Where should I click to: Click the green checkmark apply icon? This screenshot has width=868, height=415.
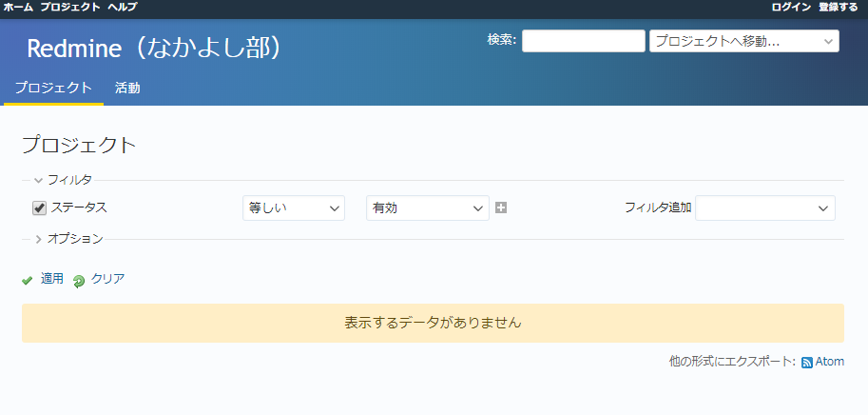pos(28,281)
